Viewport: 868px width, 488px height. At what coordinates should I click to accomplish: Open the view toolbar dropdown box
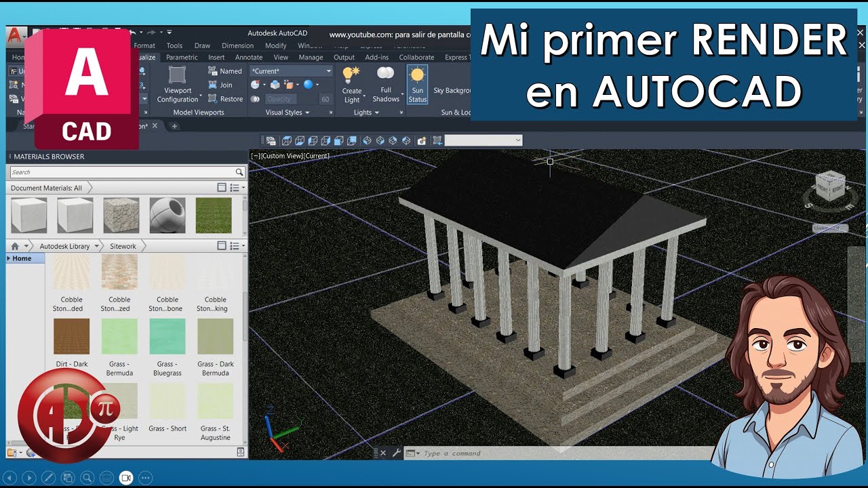point(483,140)
